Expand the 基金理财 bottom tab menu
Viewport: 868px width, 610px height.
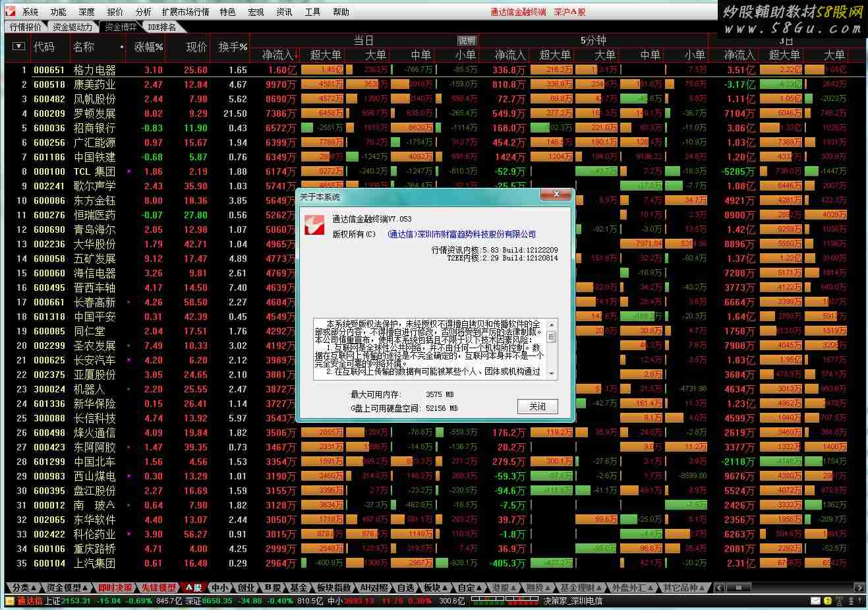[581, 588]
